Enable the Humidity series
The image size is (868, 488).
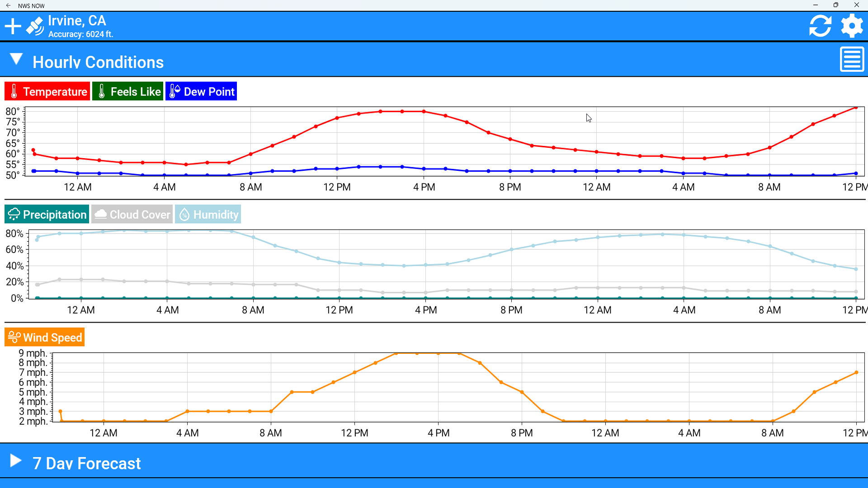click(208, 214)
